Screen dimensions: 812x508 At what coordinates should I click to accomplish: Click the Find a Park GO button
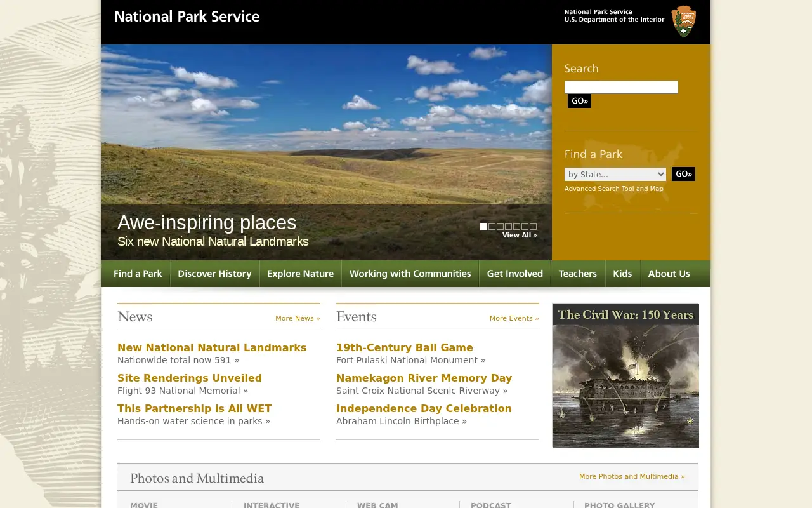click(x=683, y=174)
